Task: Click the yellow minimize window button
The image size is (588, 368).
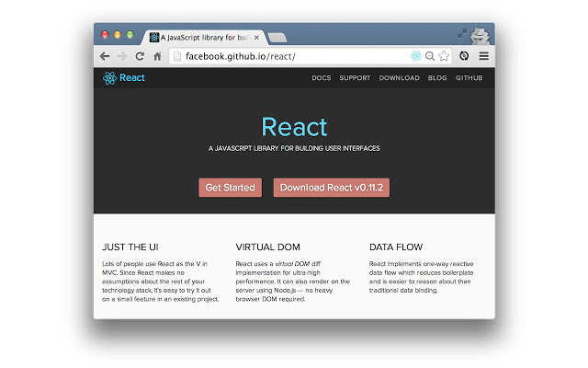Action: 118,35
